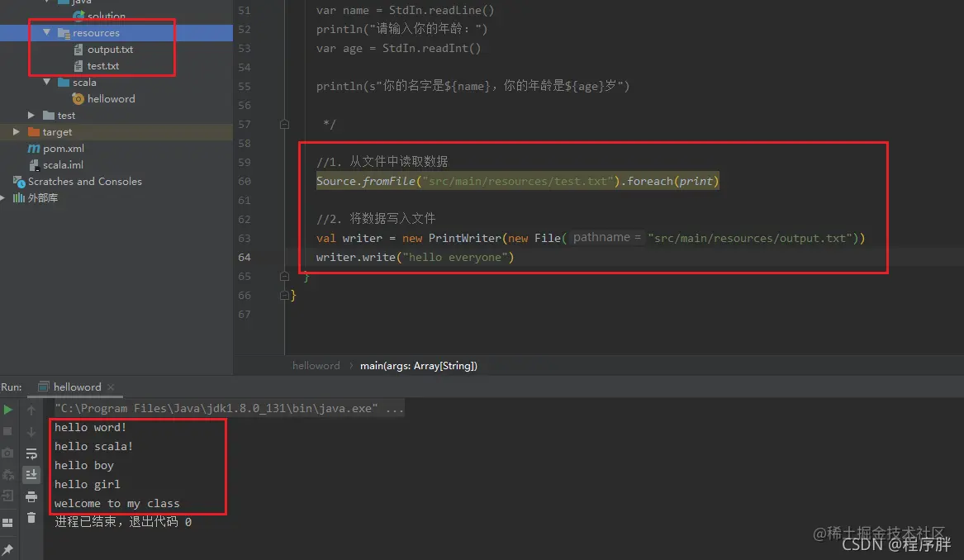Rerun helloword with the green play icon

(8, 410)
